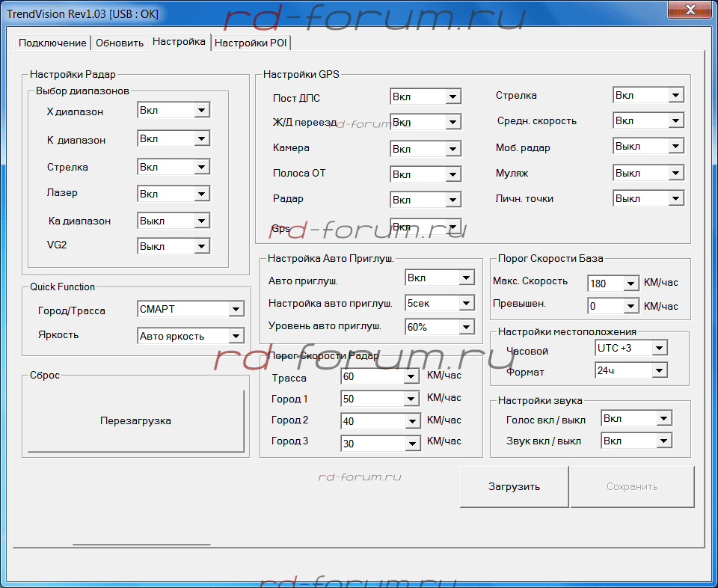Open the Обновить tab

click(x=120, y=43)
